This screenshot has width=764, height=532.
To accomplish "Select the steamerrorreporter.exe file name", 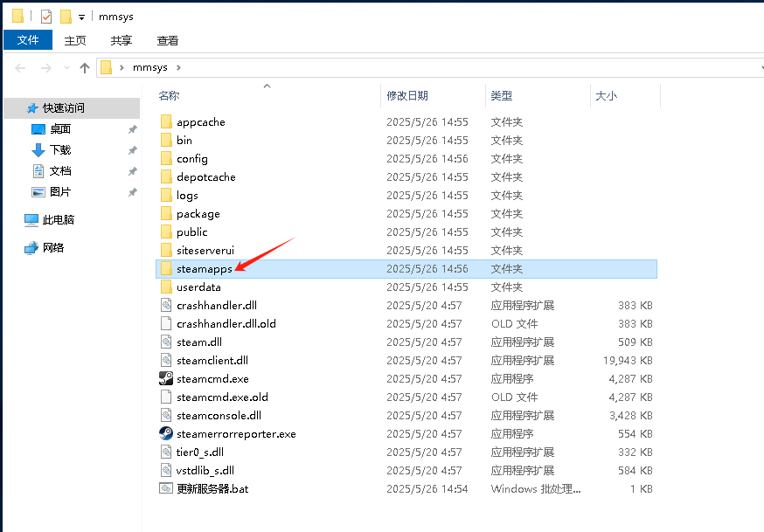I will click(x=236, y=433).
